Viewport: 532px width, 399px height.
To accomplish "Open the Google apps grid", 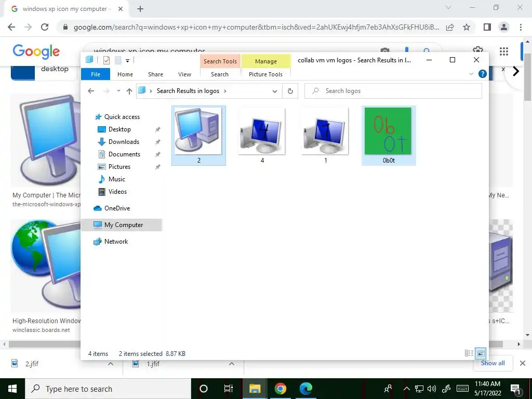I will pyautogui.click(x=504, y=51).
